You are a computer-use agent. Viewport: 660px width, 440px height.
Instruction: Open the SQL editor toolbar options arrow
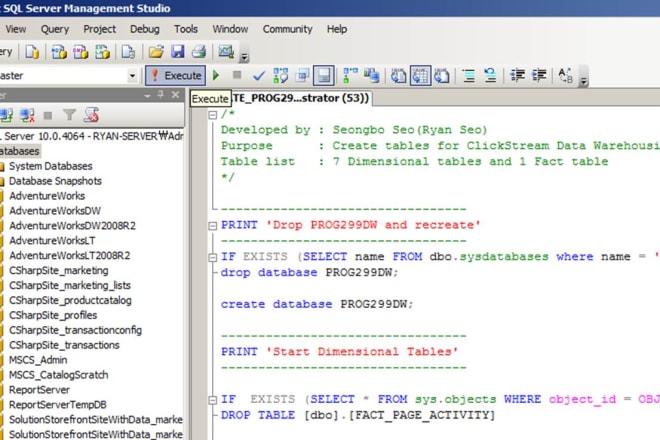tap(583, 81)
